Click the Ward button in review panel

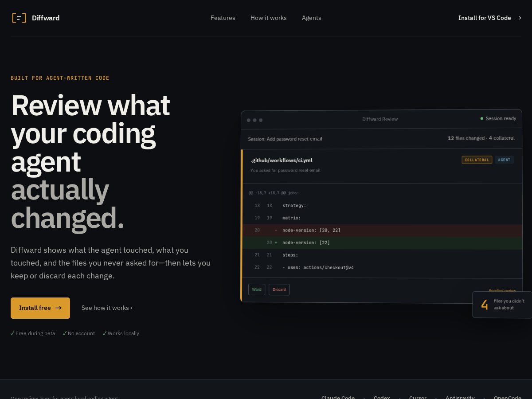[257, 289]
